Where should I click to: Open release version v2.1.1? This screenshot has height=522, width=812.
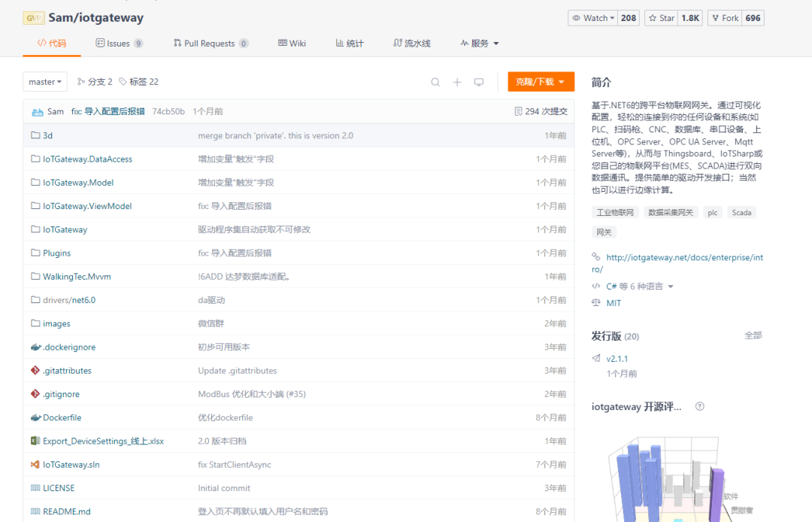pos(617,359)
